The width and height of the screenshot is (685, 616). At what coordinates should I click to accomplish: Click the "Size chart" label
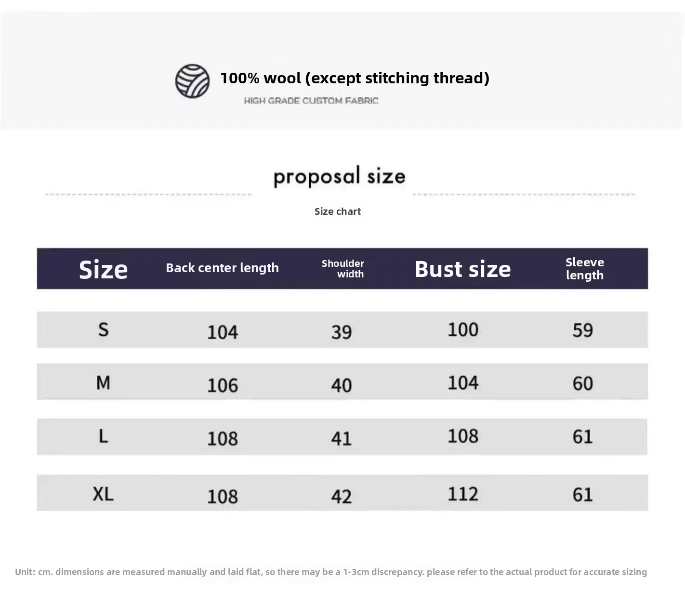point(337,211)
